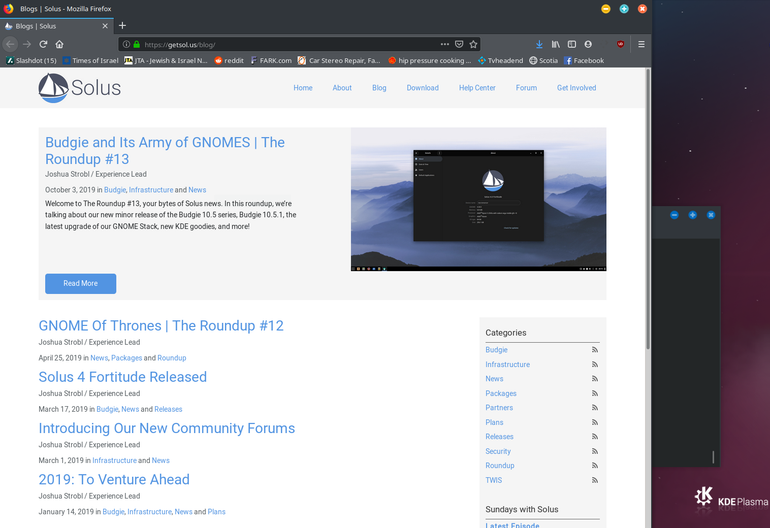This screenshot has height=528, width=770.
Task: Open the Roundup #13 screenshot thumbnail
Action: click(x=478, y=199)
